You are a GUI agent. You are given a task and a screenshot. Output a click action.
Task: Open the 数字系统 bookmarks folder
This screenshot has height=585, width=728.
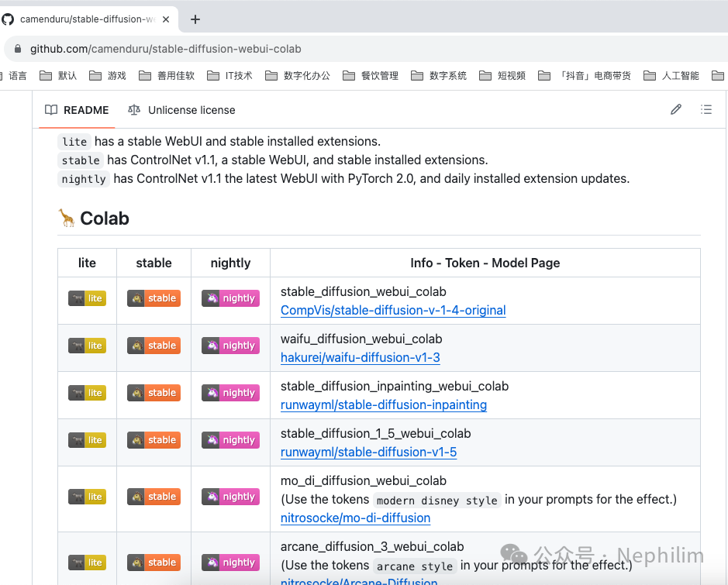point(439,76)
